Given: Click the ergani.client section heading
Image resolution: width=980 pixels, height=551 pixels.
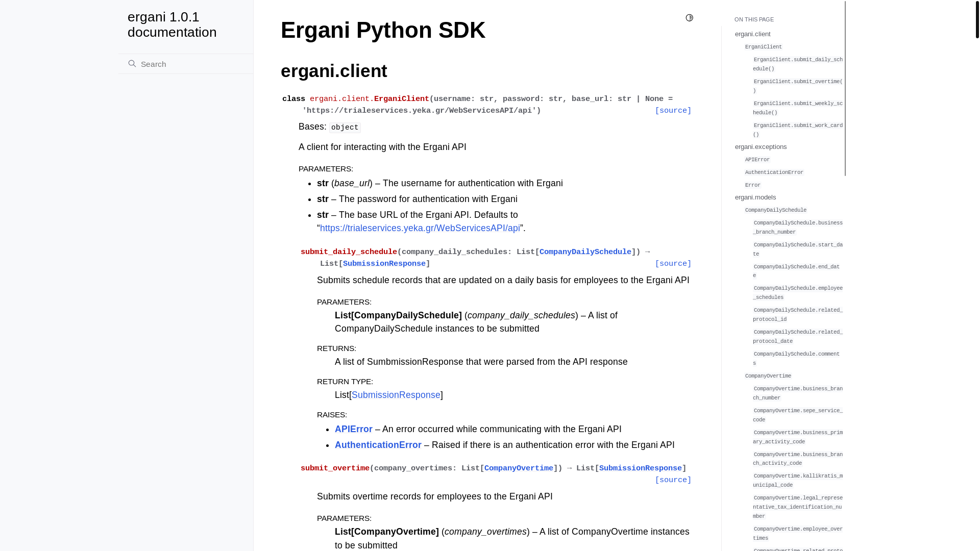Looking at the screenshot, I should click(334, 71).
